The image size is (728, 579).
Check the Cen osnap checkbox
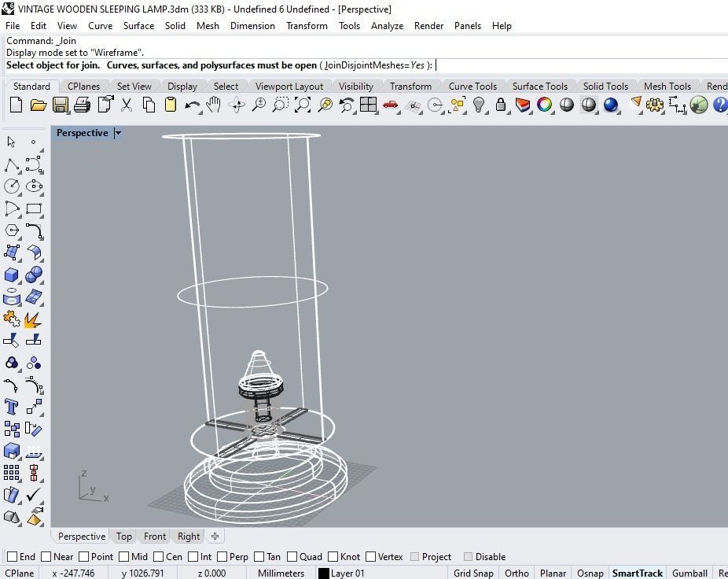[158, 557]
